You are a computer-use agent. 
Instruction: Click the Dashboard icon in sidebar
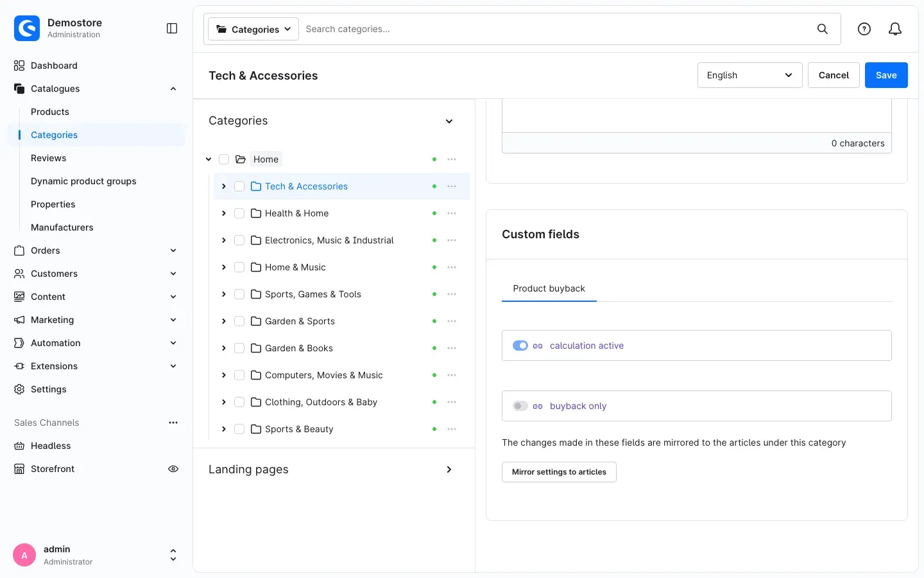click(19, 66)
